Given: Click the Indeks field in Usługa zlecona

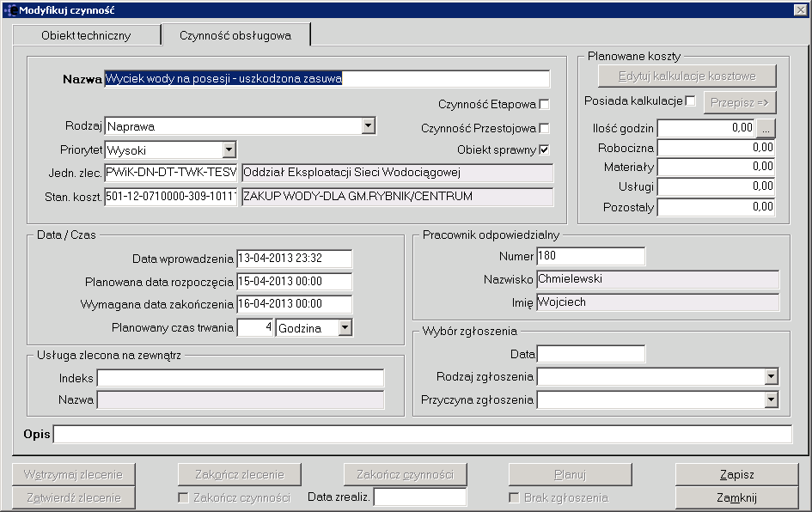Looking at the screenshot, I should [241, 378].
